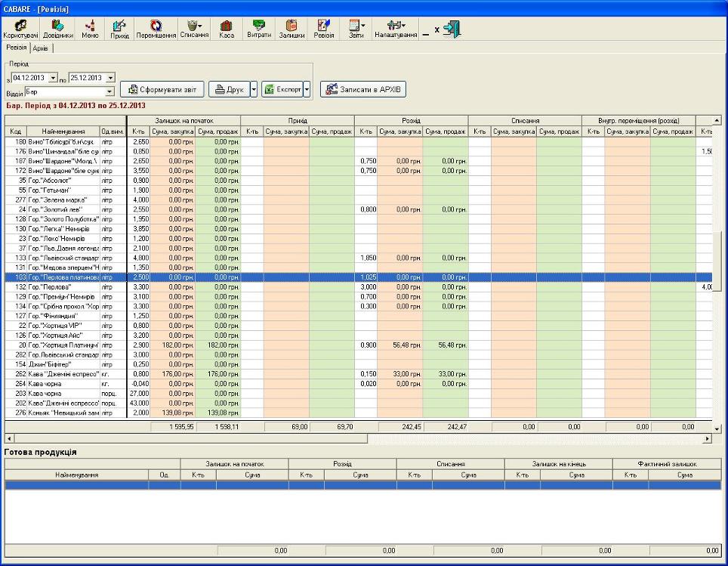Open the Налаштування settings toolbar icon
This screenshot has width=728, height=566.
click(x=396, y=29)
